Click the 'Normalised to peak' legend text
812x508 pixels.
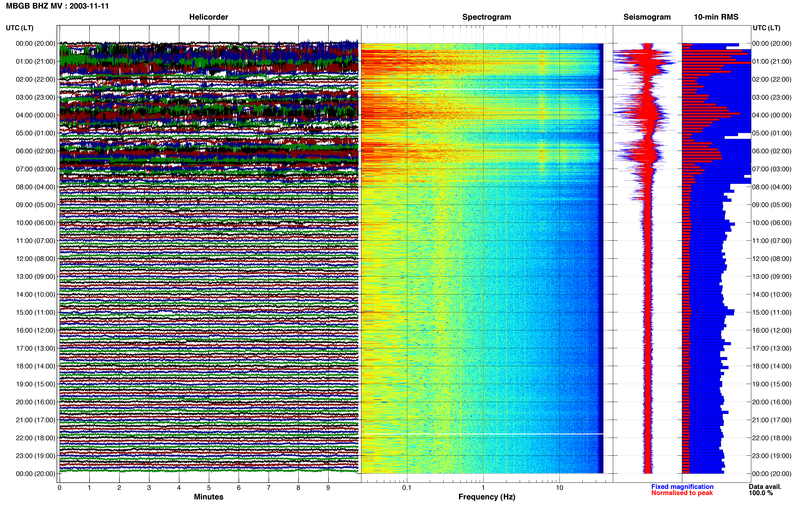point(682,493)
